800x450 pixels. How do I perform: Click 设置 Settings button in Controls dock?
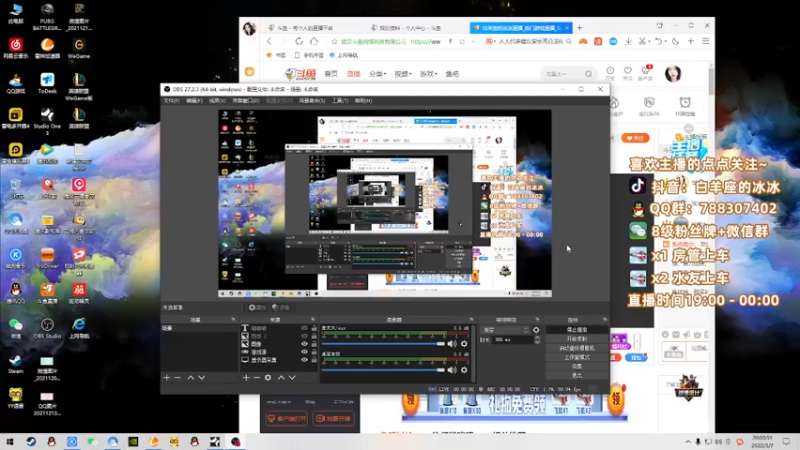[577, 366]
